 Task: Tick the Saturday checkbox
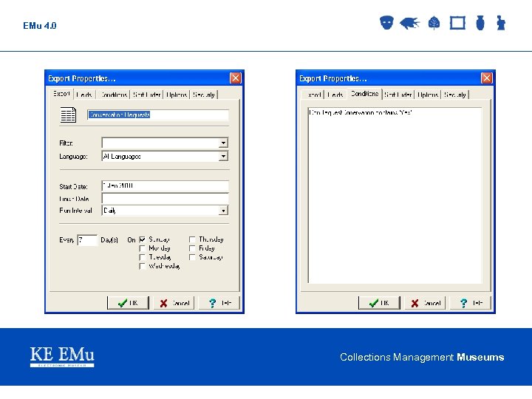(192, 257)
